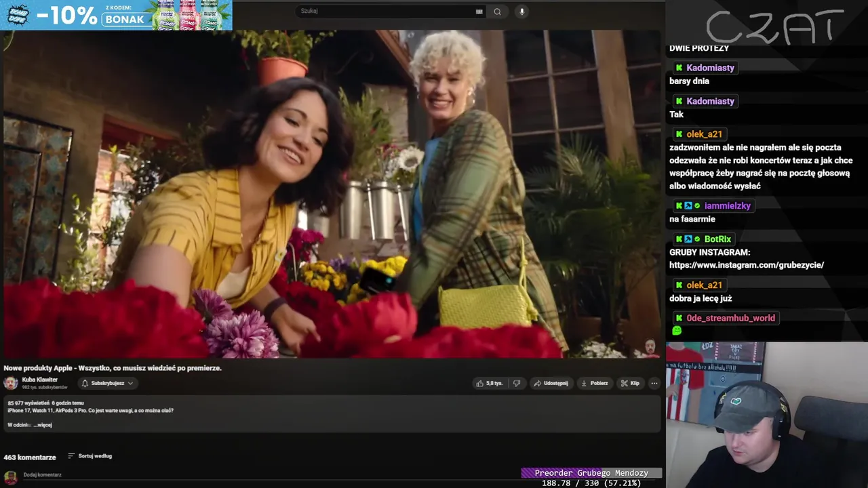
Task: Click the streamer webcam feed
Action: pos(766,415)
